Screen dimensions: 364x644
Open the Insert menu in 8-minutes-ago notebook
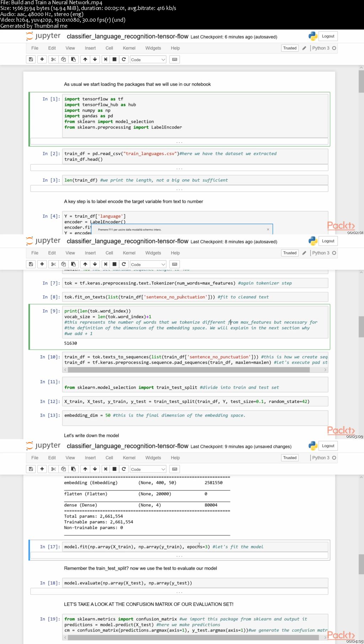point(90,253)
